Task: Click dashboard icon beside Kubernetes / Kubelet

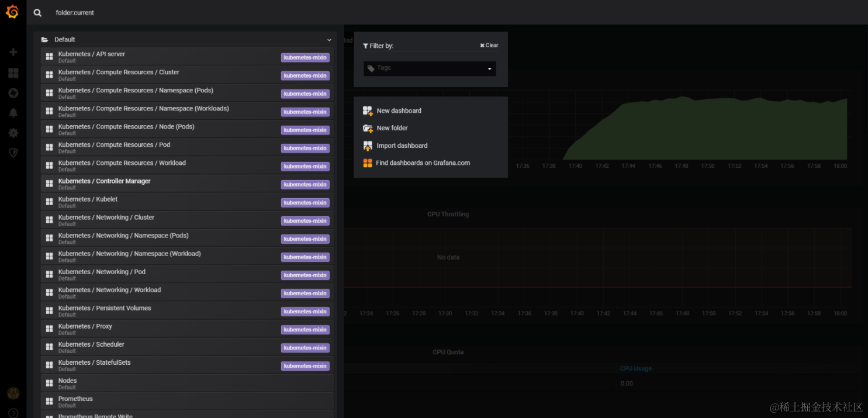Action: tap(50, 202)
